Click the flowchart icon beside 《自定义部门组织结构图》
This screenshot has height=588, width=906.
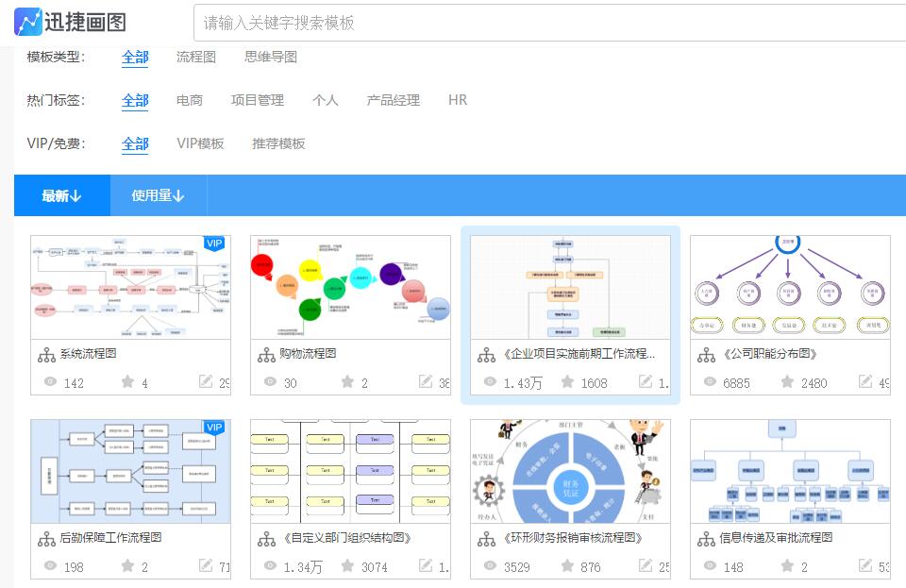coord(266,540)
